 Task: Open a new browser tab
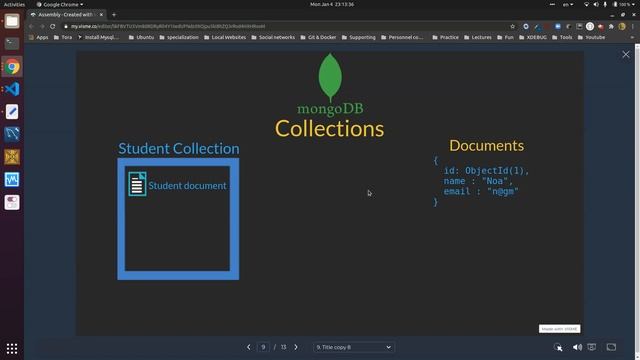[x=114, y=15]
